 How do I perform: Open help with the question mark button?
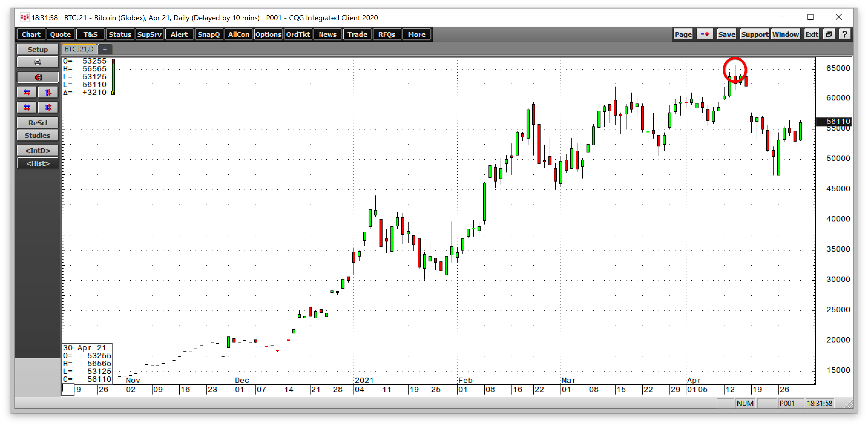point(844,34)
